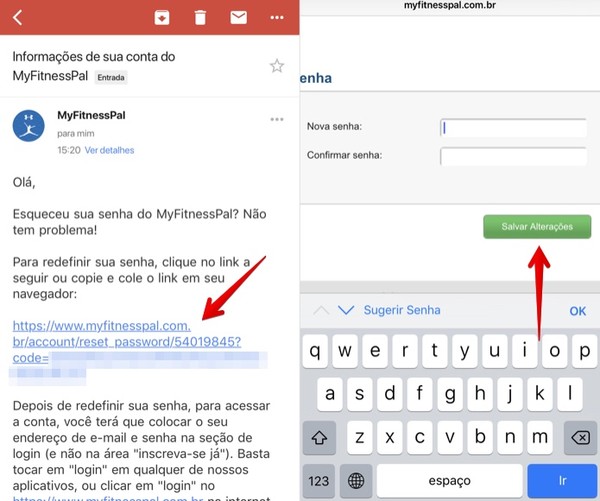The width and height of the screenshot is (600, 501).
Task: Tap the a key
Action: pyautogui.click(x=330, y=394)
